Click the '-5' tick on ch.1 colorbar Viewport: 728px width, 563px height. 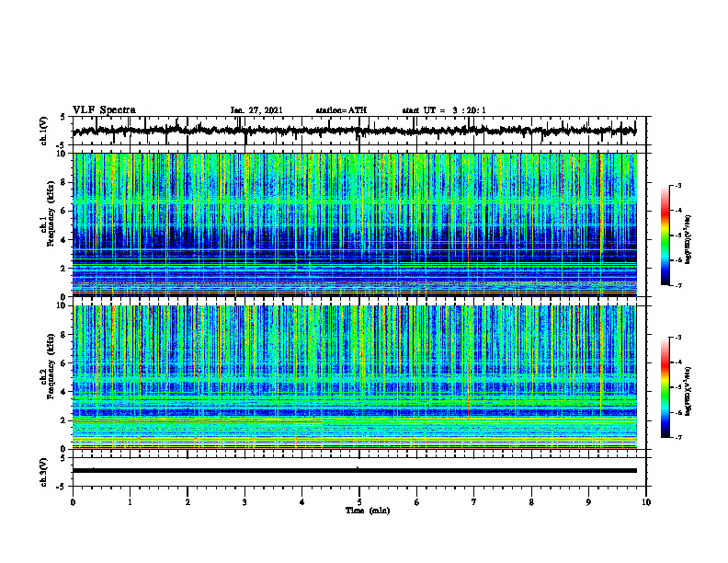point(677,236)
